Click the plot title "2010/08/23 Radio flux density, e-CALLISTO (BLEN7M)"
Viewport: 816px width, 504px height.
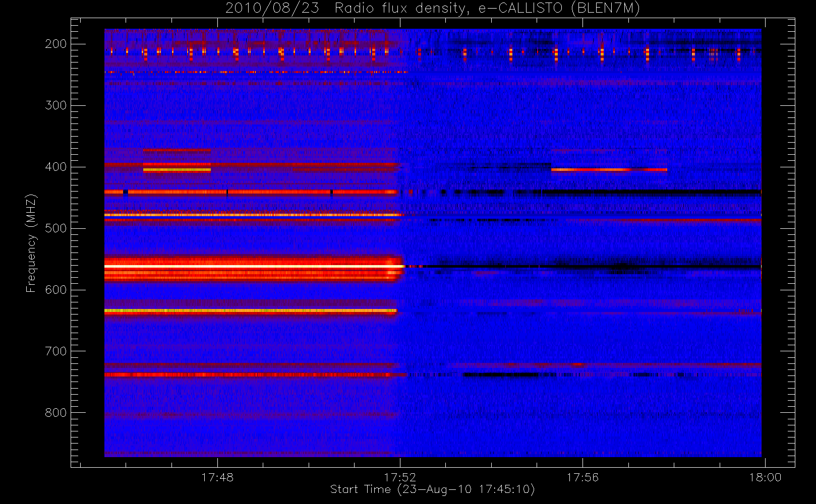(433, 9)
